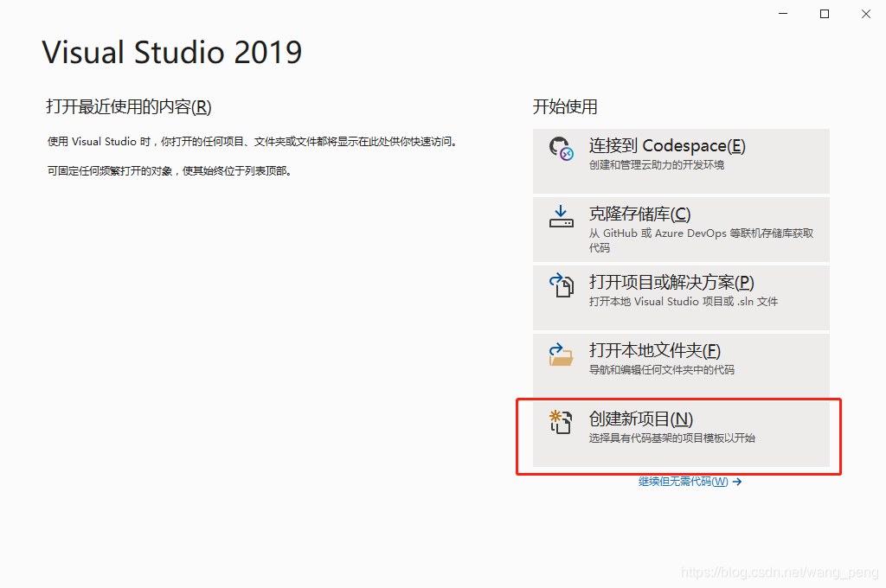Maximize the Visual Studio window
The image size is (886, 588).
[825, 14]
